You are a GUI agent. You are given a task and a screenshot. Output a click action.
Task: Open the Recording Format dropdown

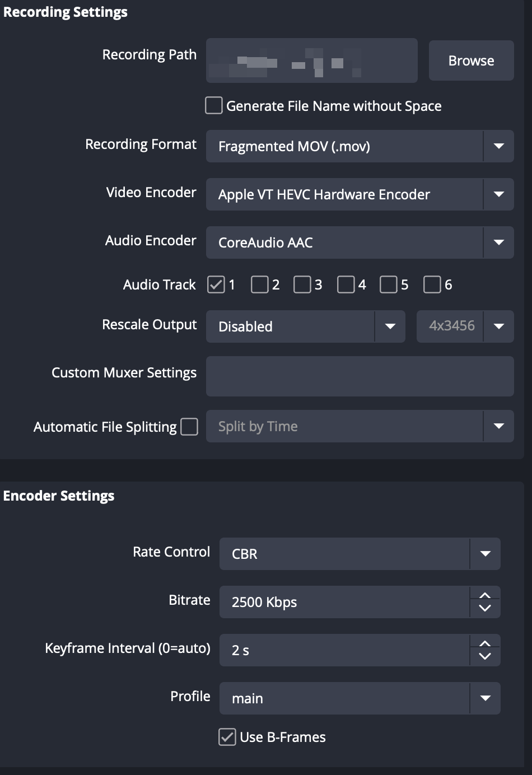[x=360, y=146]
